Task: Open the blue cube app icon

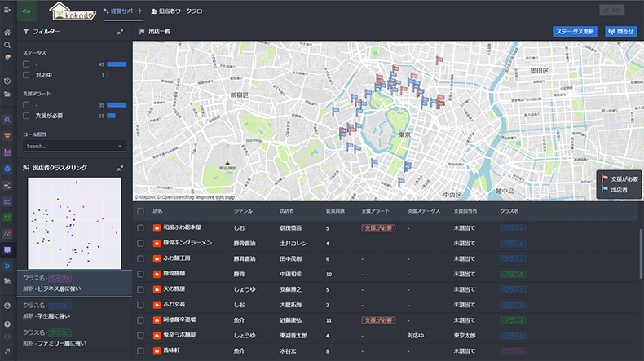Action: coord(7,169)
